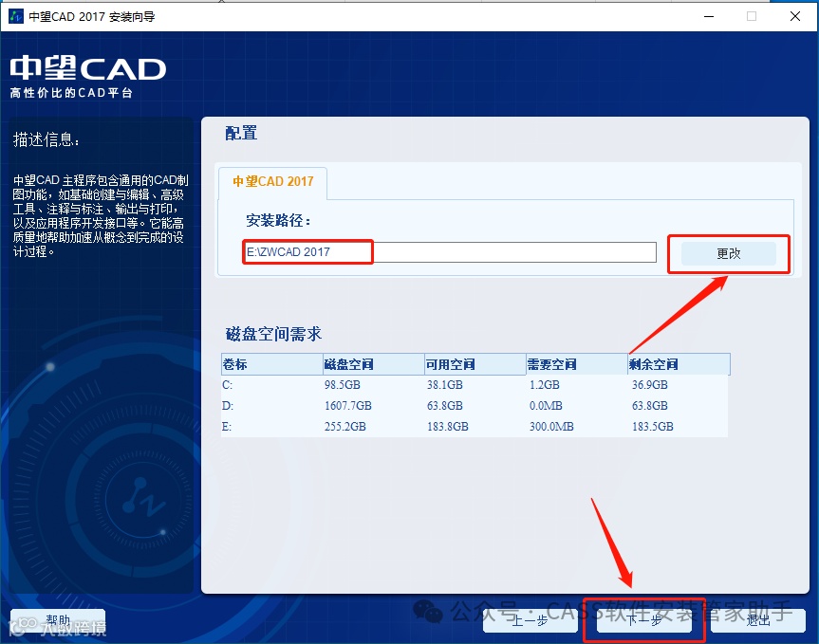The image size is (819, 644).
Task: Minimize the installer window
Action: point(709,16)
